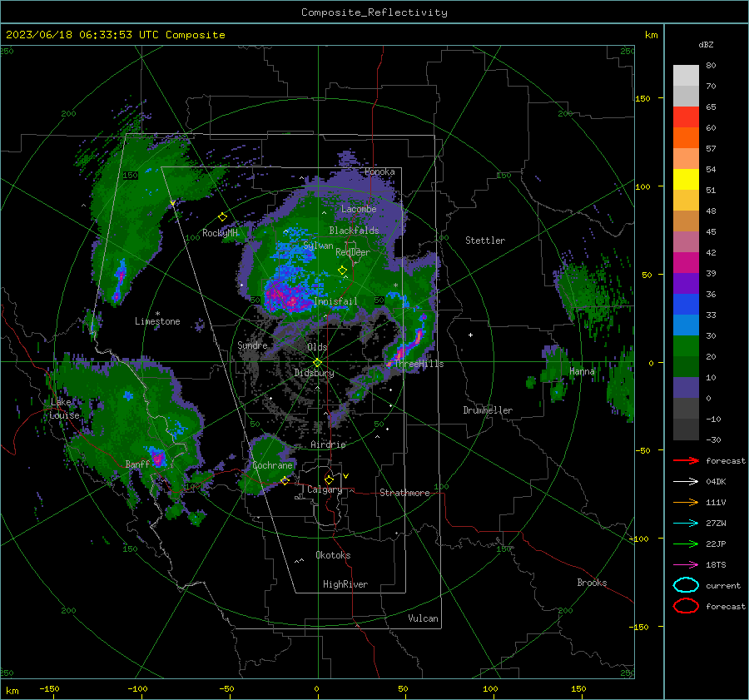Click the green 22JP arrow in legend
Image resolution: width=749 pixels, height=700 pixels.
[x=686, y=544]
